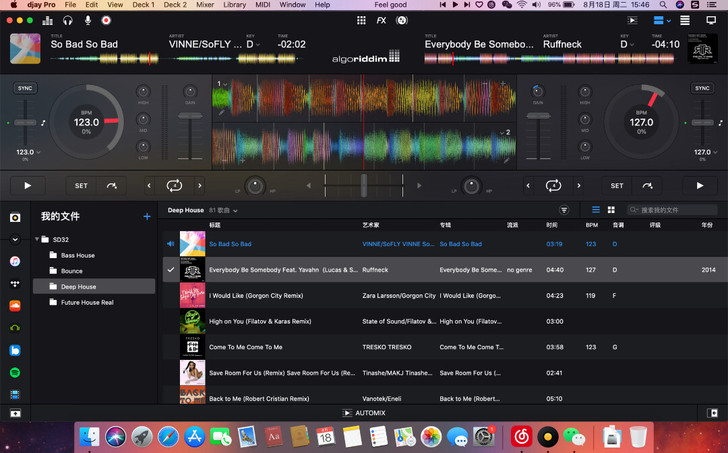The image size is (728, 453).
Task: Jump to cue on deck 1
Action: click(x=111, y=186)
